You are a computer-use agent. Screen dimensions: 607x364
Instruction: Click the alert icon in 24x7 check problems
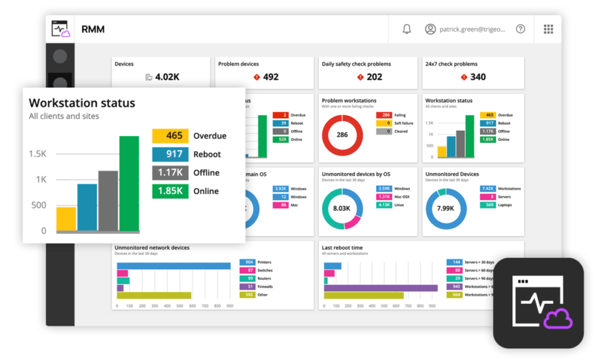[464, 77]
